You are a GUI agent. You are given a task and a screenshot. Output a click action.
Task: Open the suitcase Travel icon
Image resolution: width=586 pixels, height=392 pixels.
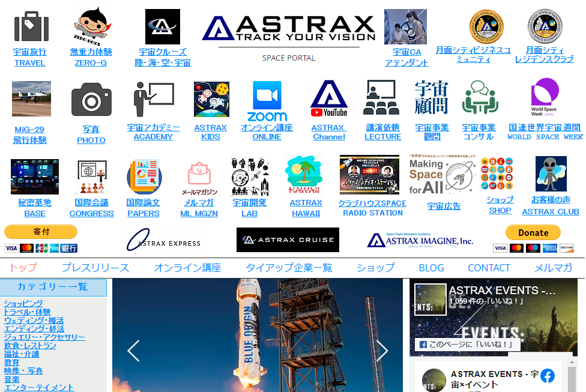pyautogui.click(x=31, y=26)
